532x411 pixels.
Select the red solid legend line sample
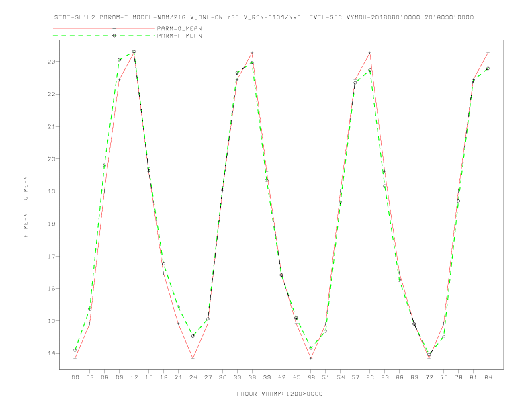tap(104, 28)
